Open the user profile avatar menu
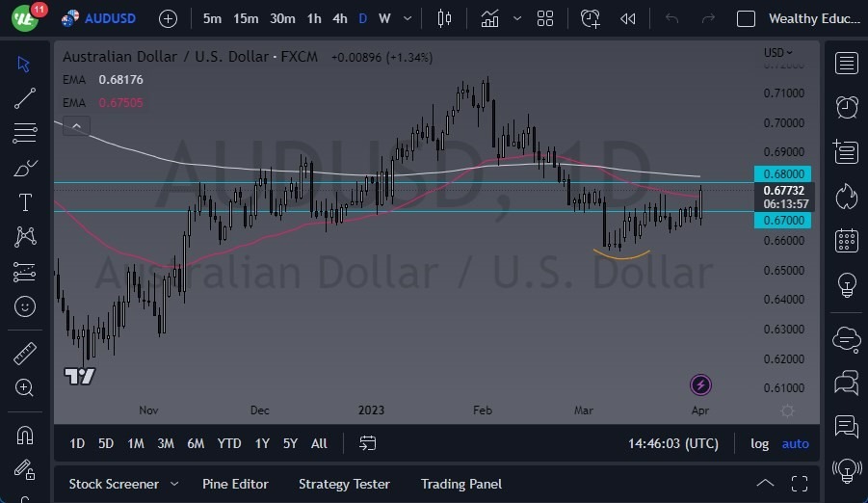This screenshot has width=868, height=503. pyautogui.click(x=25, y=18)
